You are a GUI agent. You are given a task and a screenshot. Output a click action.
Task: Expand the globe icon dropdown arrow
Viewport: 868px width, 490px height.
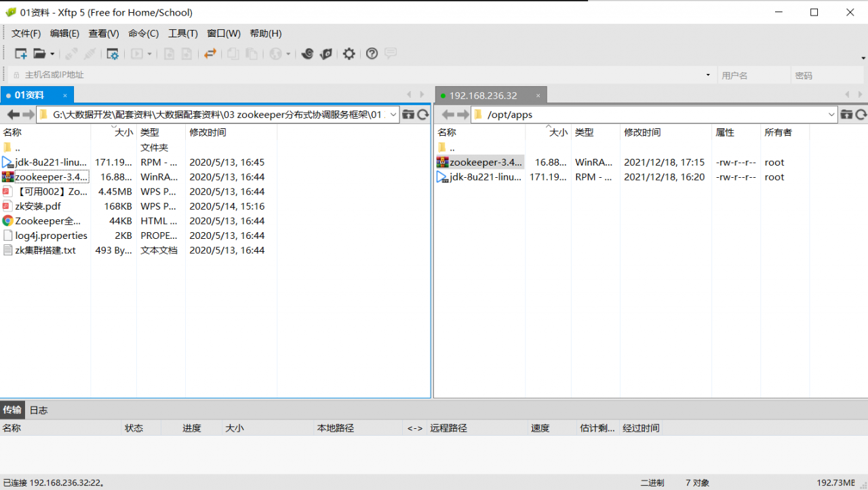click(x=288, y=54)
